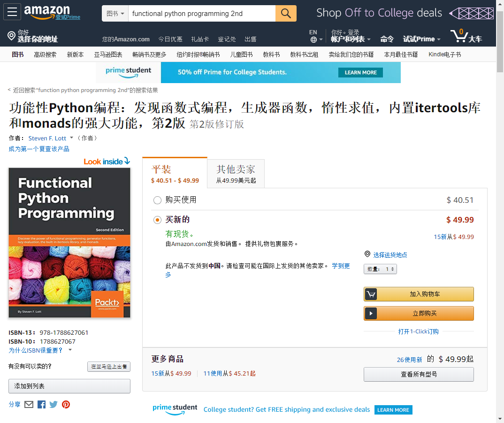This screenshot has height=423, width=504.
Task: Open the EN language selector dropdown
Action: pyautogui.click(x=316, y=36)
